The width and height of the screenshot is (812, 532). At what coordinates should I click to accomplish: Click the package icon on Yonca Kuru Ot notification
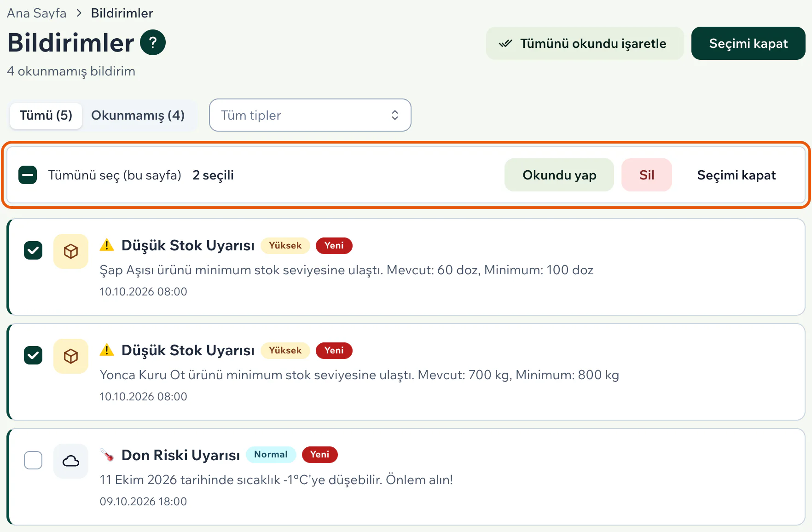(71, 356)
